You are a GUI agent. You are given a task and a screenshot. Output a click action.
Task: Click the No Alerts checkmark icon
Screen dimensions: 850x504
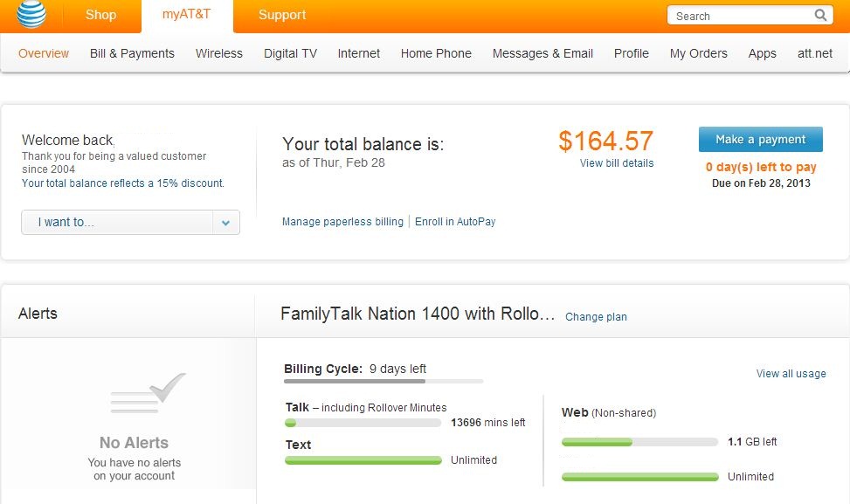point(148,392)
